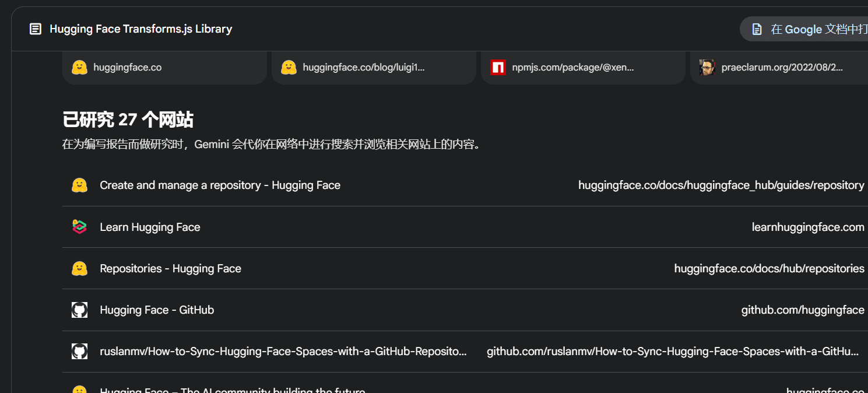Click GitHub icon in Hugging Face - GitHub row
The image size is (868, 393).
tap(79, 310)
